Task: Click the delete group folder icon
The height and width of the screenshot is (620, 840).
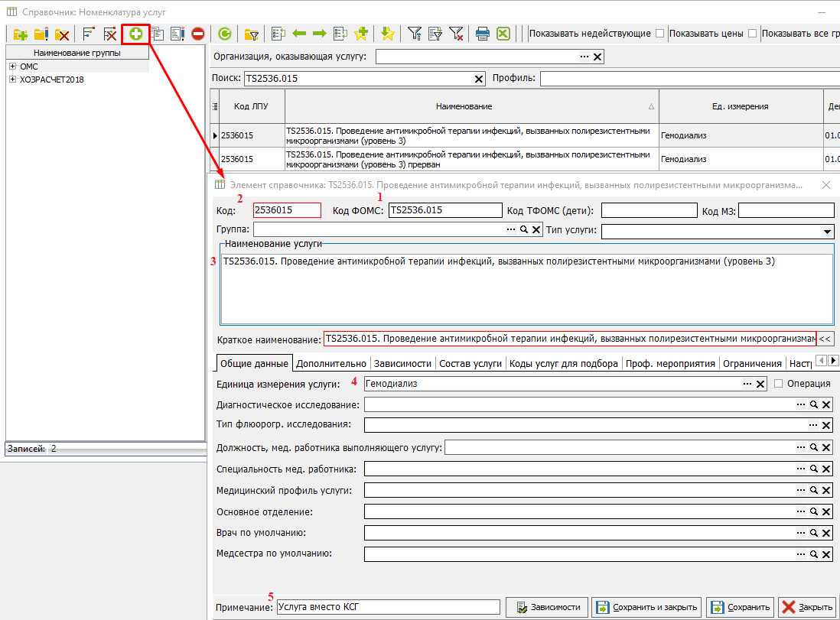Action: coord(62,34)
